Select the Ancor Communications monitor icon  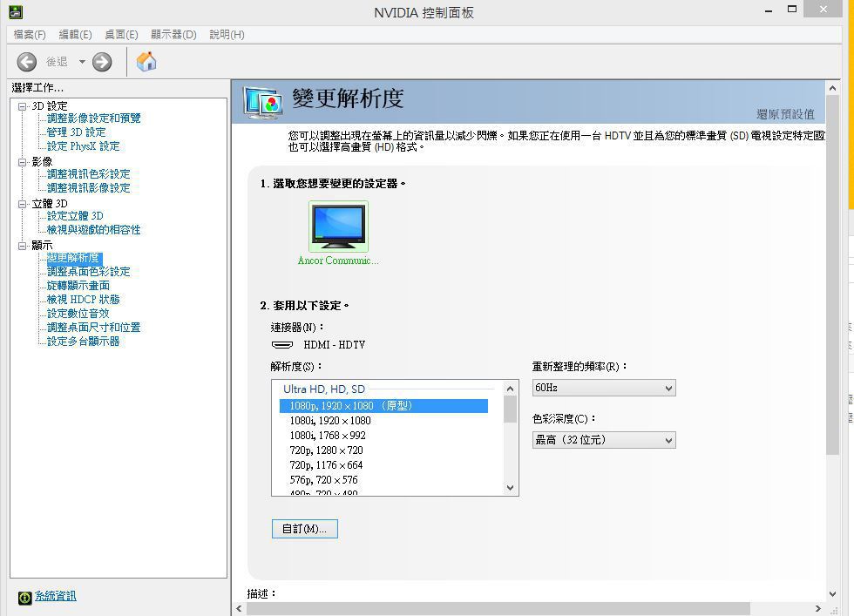point(338,226)
